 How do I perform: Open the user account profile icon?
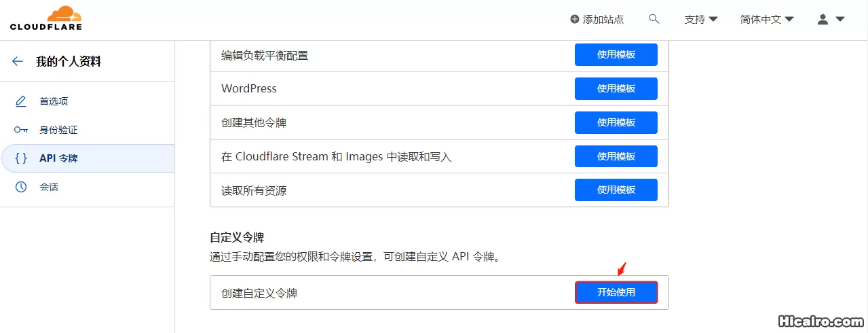(823, 20)
